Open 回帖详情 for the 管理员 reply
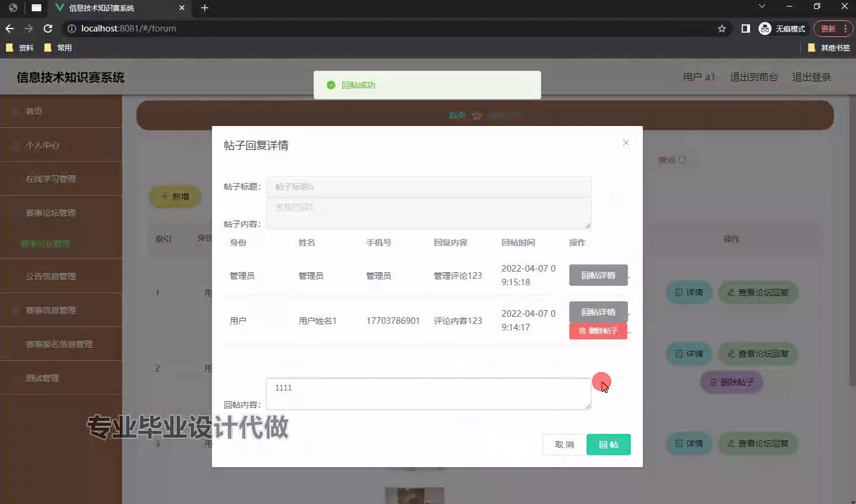Viewport: 856px width, 504px height. point(598,275)
